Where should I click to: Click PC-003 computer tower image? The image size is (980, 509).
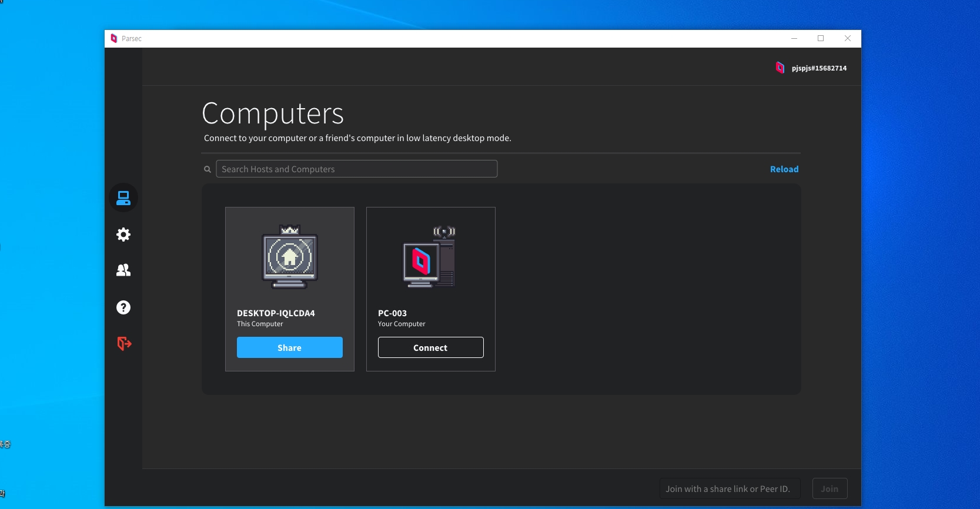point(429,257)
